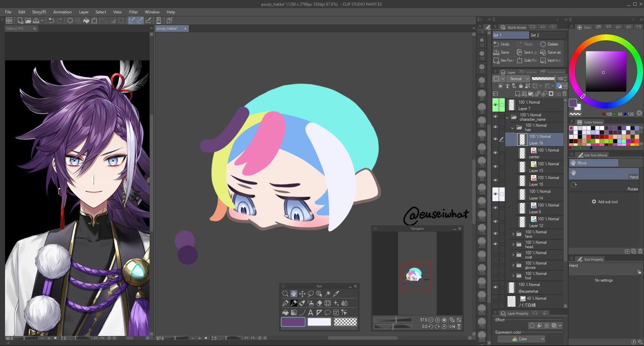Expand the foot folder
644x346 pixels.
tap(513, 275)
